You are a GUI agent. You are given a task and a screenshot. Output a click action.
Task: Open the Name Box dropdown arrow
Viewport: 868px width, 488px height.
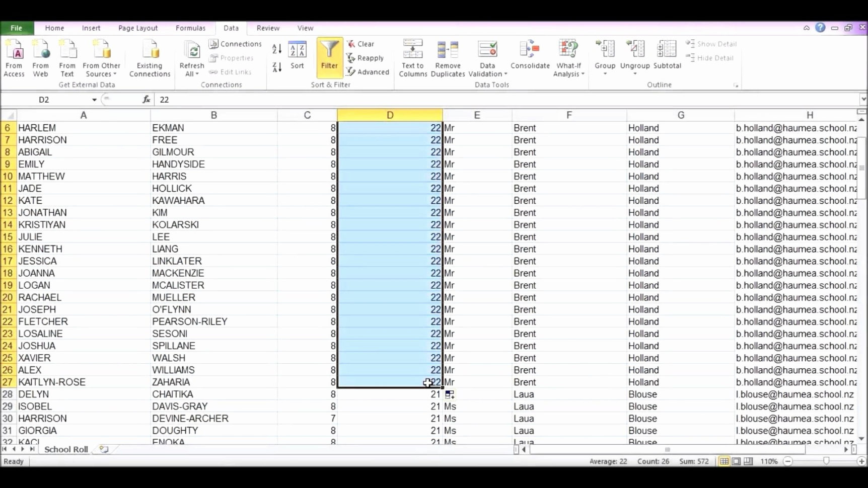pyautogui.click(x=94, y=100)
